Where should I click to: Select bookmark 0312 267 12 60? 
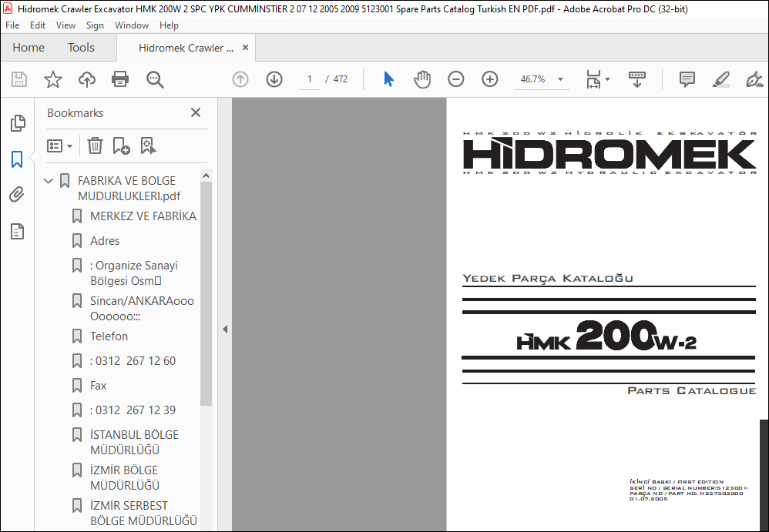[133, 361]
